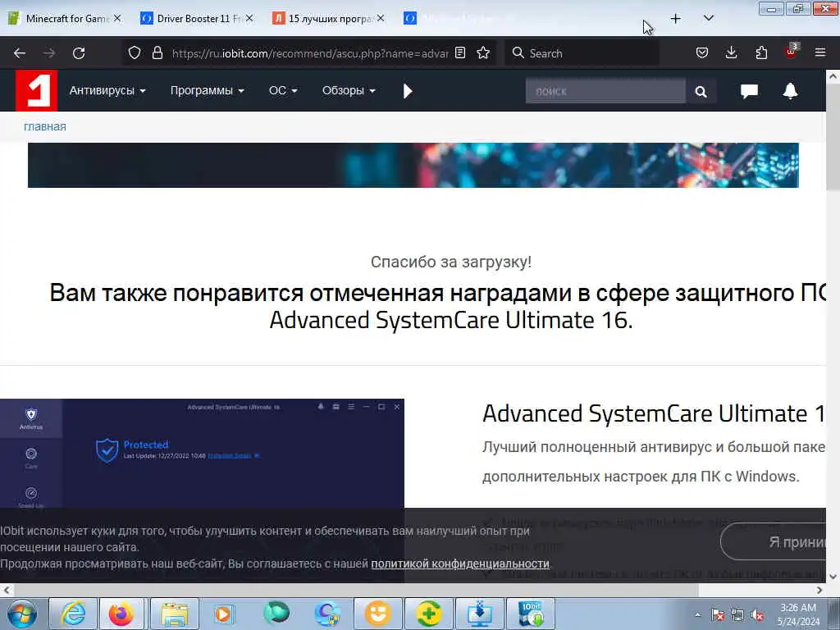
Task: Click the URL address bar
Action: click(309, 53)
